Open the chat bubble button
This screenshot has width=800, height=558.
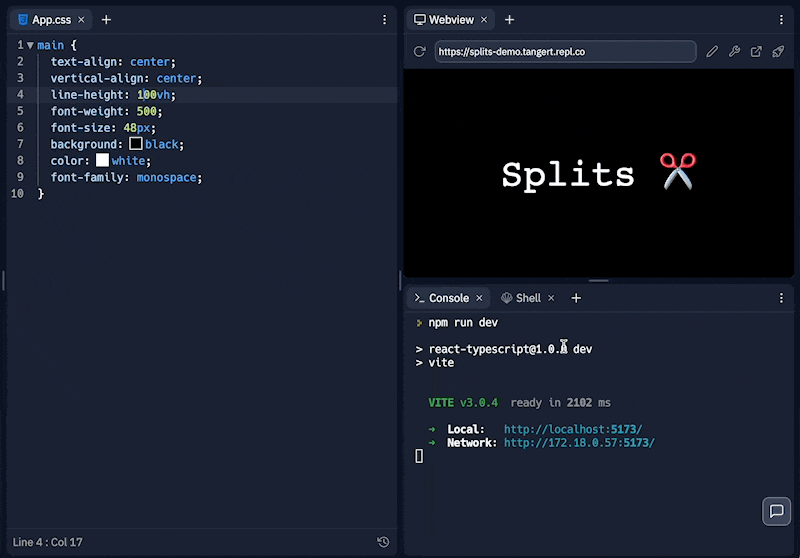776,511
